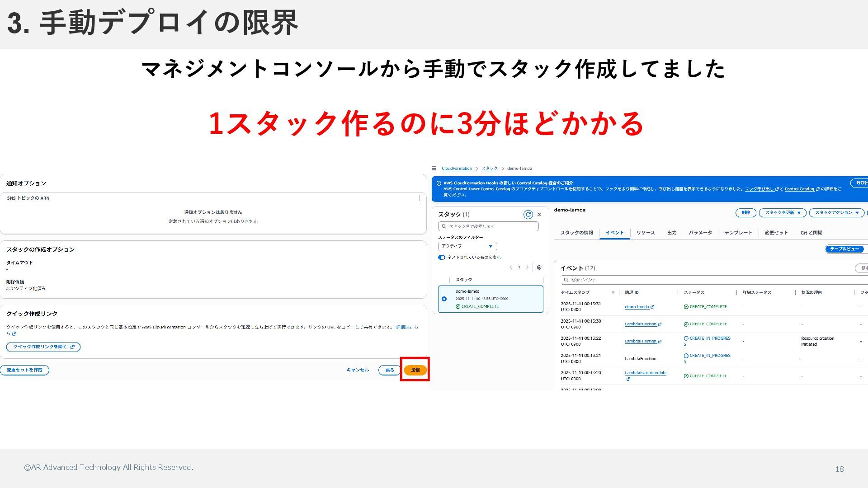This screenshot has width=868, height=488.
Task: Click external link icon beside LambdaExecutionRole
Action: [x=628, y=379]
